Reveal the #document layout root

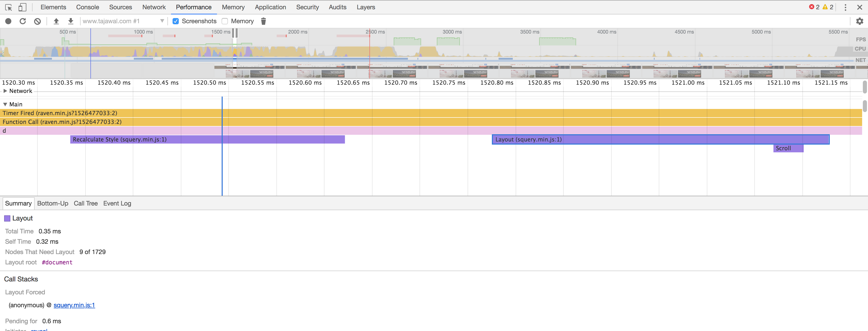pyautogui.click(x=57, y=262)
